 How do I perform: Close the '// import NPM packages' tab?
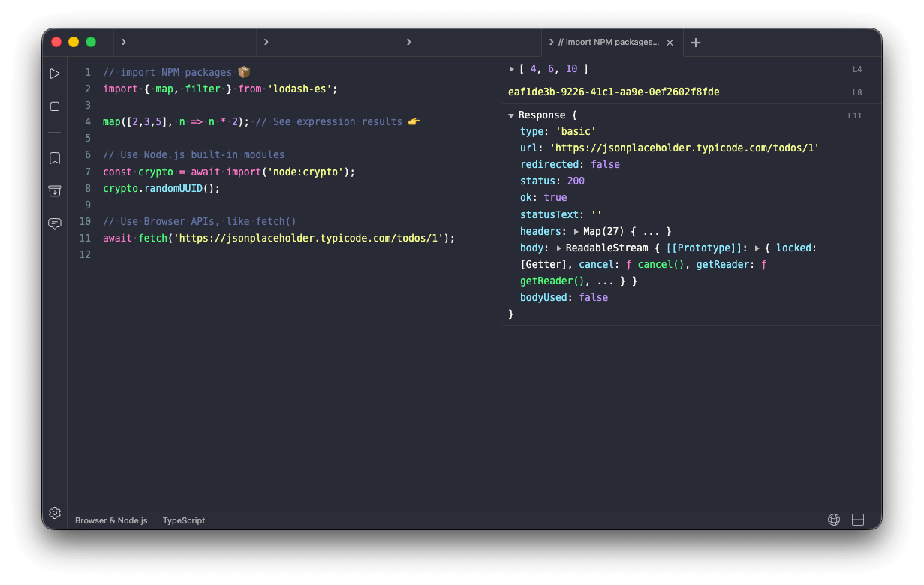tap(670, 43)
